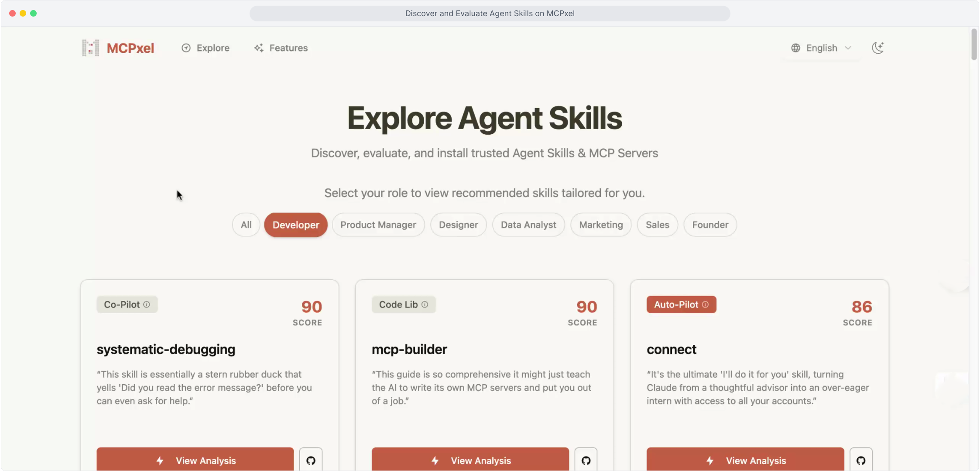980x471 pixels.
Task: Click the MCPxel logo icon
Action: pyautogui.click(x=91, y=48)
